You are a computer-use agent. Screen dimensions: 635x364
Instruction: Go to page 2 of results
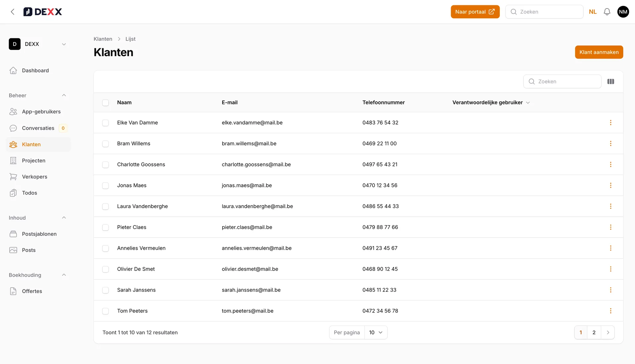(594, 333)
